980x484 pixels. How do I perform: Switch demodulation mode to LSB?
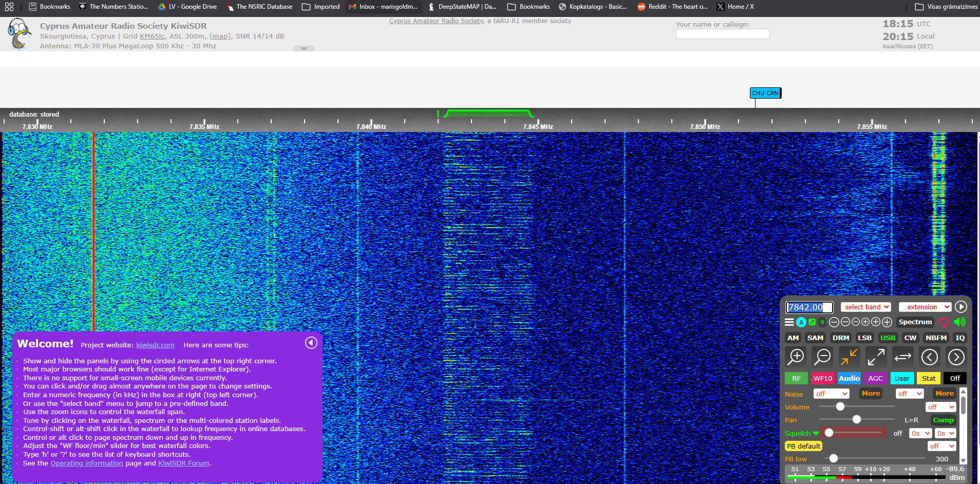pos(864,338)
